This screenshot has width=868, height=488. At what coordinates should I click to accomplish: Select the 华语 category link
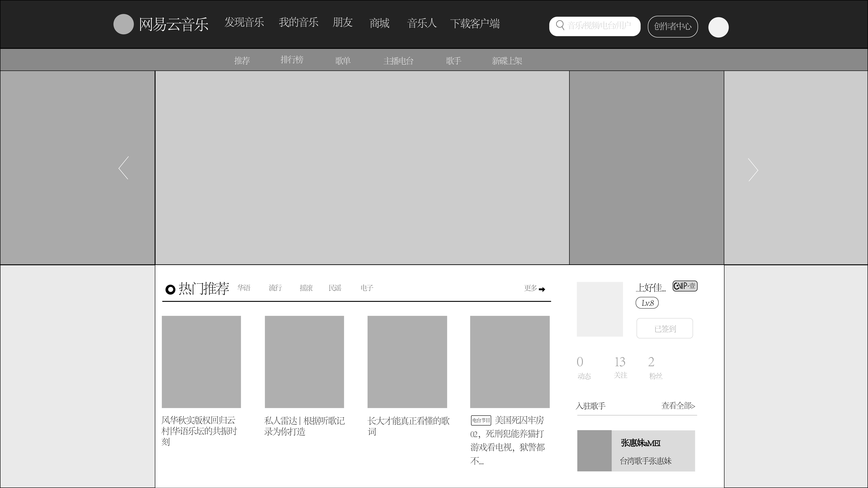(x=244, y=288)
